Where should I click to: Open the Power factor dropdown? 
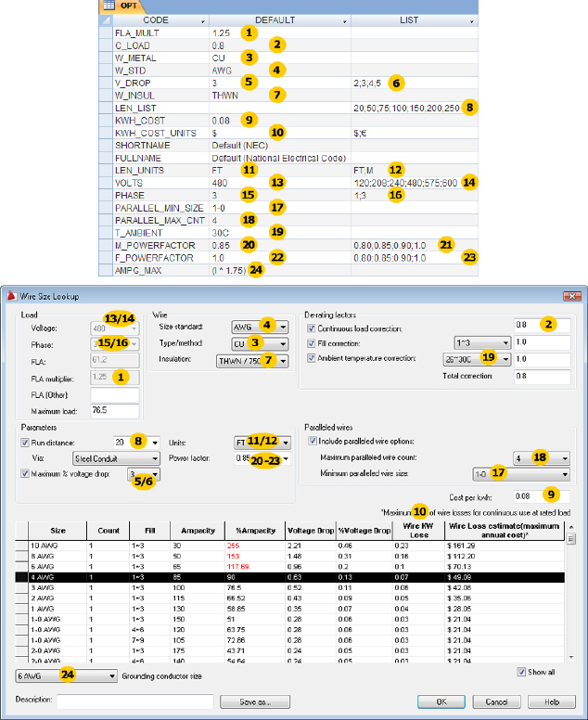(286, 458)
